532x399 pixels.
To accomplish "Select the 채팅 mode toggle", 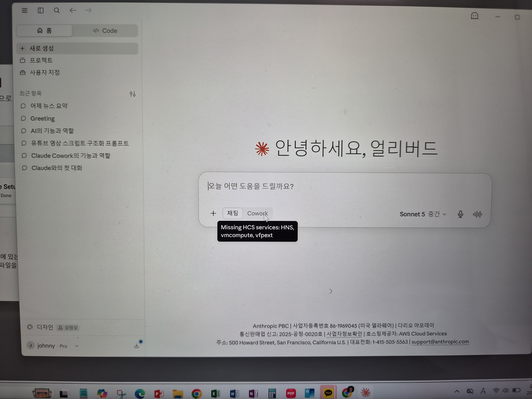I will (233, 213).
